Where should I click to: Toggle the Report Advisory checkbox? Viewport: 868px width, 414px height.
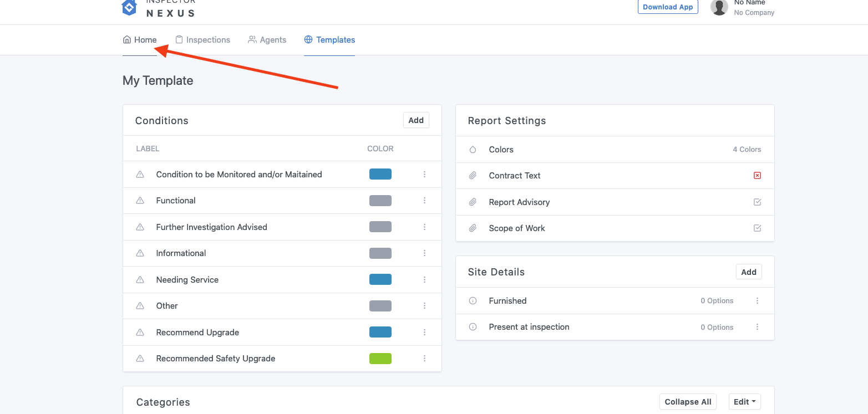coord(757,202)
